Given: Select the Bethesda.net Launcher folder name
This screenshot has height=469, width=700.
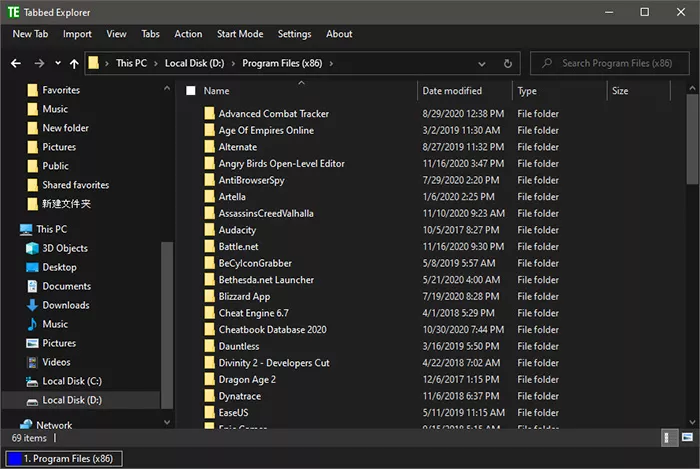Looking at the screenshot, I should pyautogui.click(x=266, y=280).
